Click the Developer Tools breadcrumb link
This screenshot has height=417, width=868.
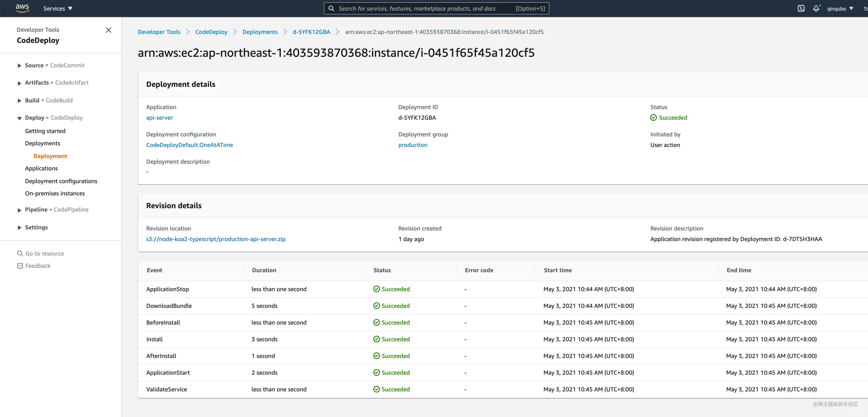tap(159, 32)
